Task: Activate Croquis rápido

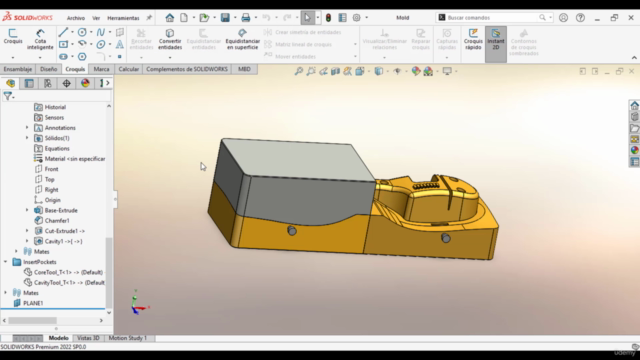Action: [x=473, y=39]
